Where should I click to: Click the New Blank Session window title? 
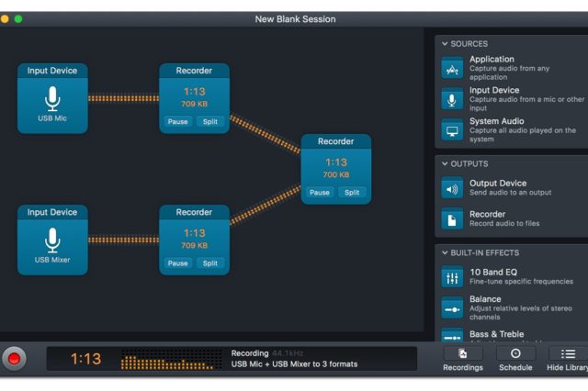295,19
